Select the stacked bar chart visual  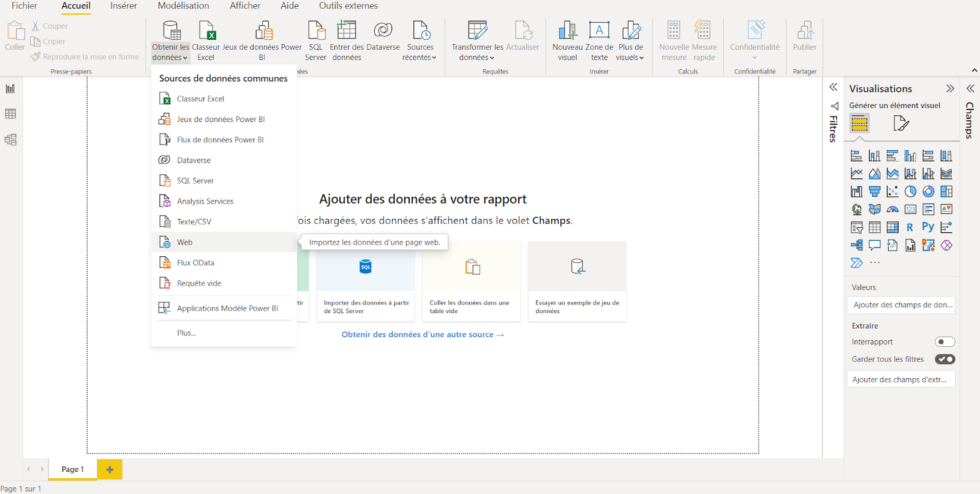click(x=857, y=156)
